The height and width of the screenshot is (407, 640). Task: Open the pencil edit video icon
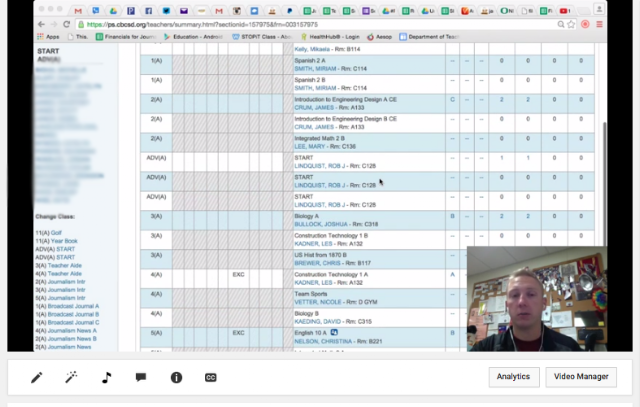pyautogui.click(x=37, y=378)
